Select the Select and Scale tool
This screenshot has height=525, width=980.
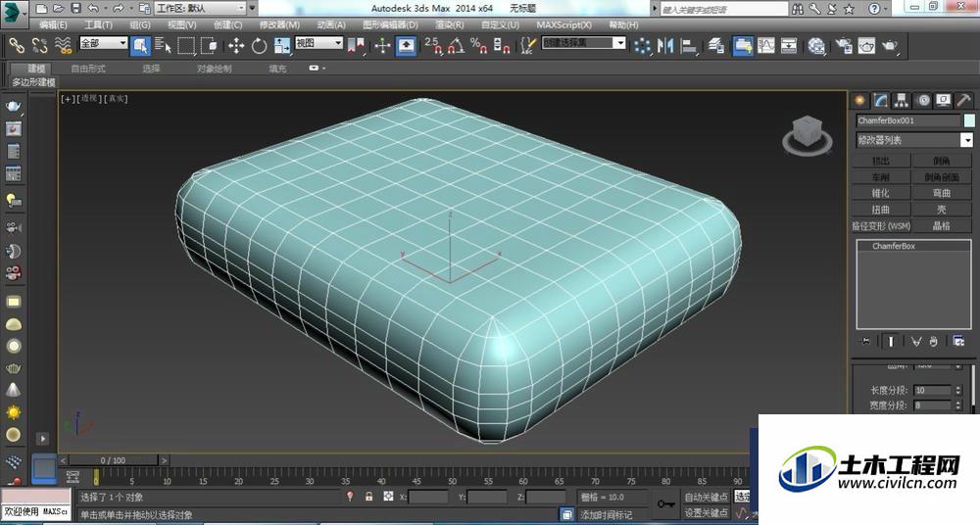(282, 46)
